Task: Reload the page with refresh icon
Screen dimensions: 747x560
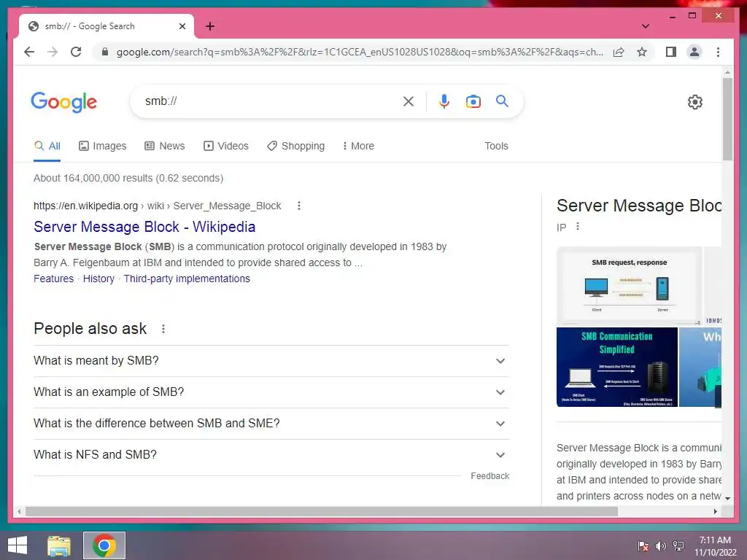Action: click(76, 52)
